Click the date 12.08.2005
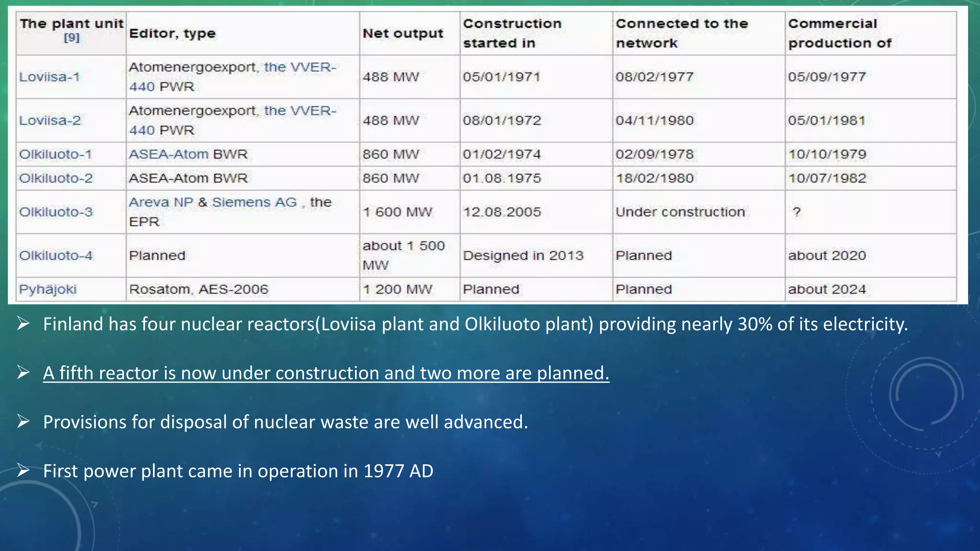Image resolution: width=980 pixels, height=551 pixels. 501,212
